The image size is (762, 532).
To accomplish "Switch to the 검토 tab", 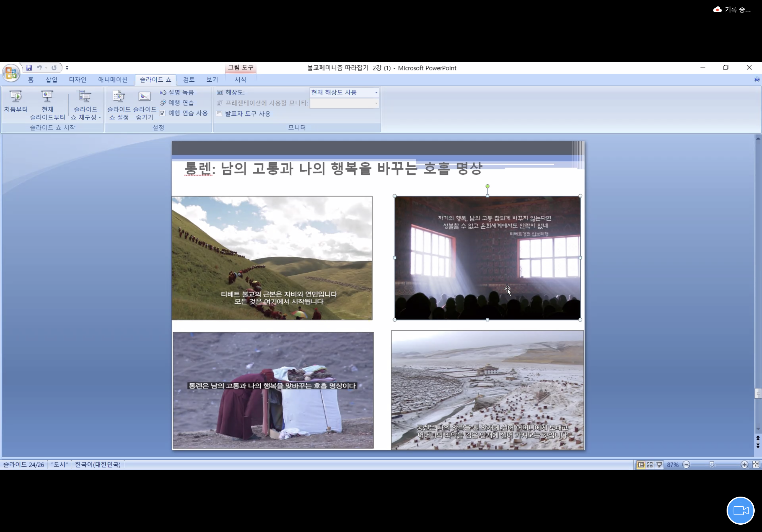I will 189,80.
